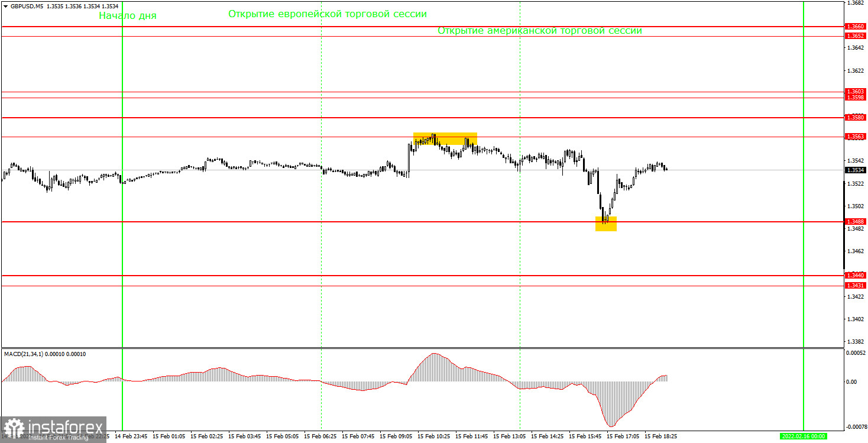Click the 15 Feb 06:25 time label
868x443 pixels.
pos(320,436)
